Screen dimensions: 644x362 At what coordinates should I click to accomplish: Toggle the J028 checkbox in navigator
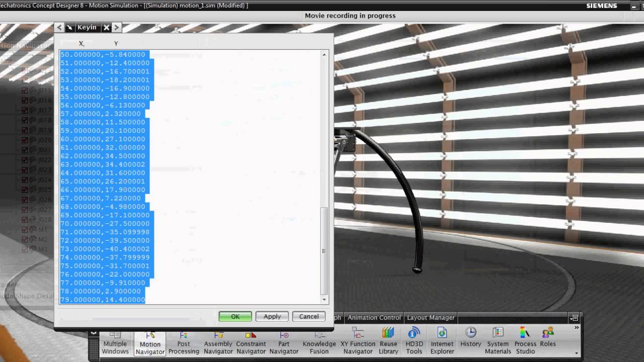pos(25,220)
